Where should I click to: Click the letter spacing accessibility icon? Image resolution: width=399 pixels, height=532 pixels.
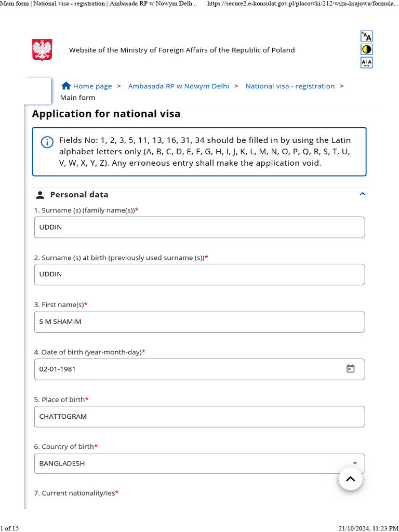click(x=367, y=62)
